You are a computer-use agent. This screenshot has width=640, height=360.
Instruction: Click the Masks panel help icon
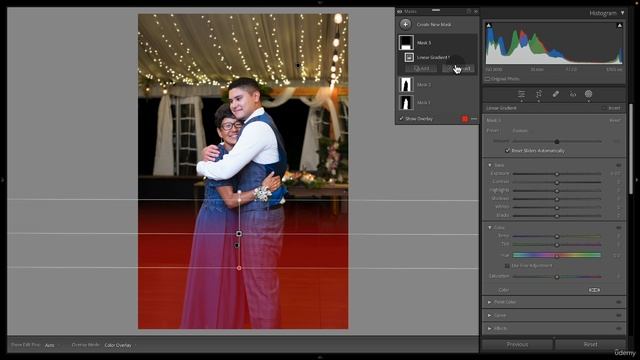click(469, 11)
